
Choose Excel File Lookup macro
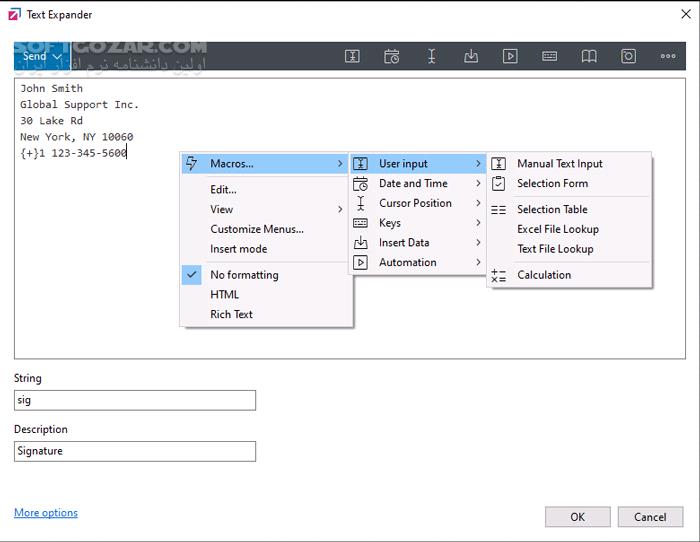(569, 229)
